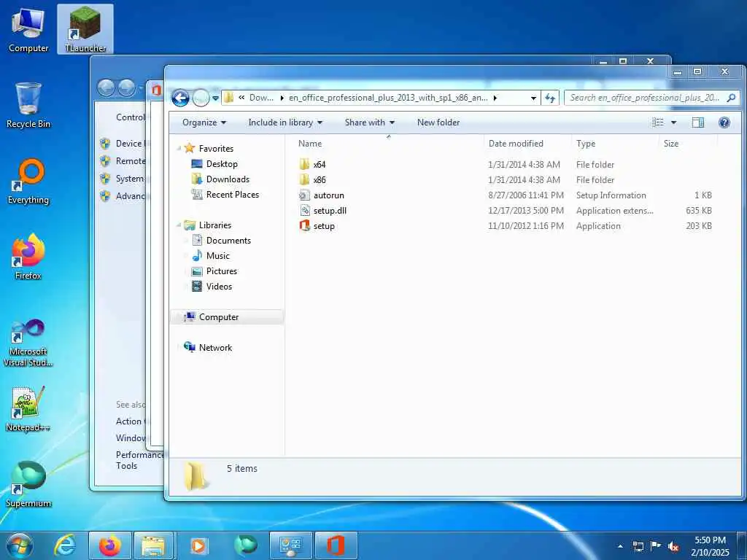Screen dimensions: 747x560
Task: Click the Windows Start orb
Action: pos(20,545)
